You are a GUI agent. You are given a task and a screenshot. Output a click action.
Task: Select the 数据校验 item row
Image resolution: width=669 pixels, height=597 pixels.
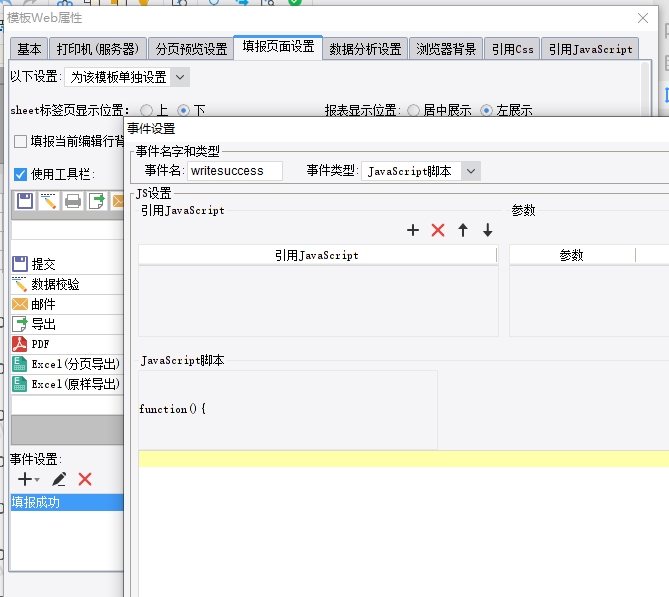67,284
